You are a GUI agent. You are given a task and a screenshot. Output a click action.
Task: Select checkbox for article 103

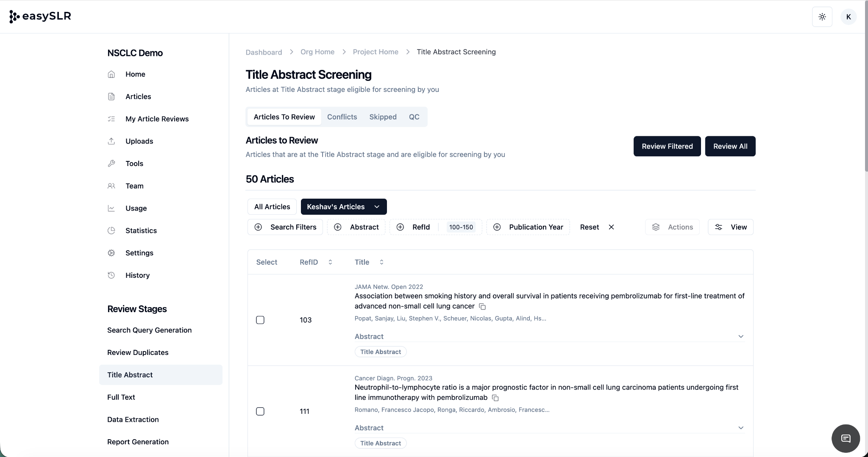coord(260,320)
